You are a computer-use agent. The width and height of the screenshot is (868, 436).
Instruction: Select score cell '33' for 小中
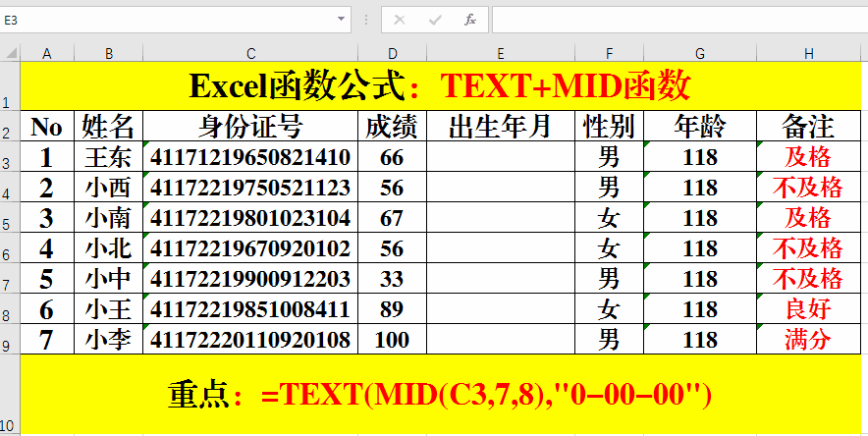pyautogui.click(x=393, y=278)
